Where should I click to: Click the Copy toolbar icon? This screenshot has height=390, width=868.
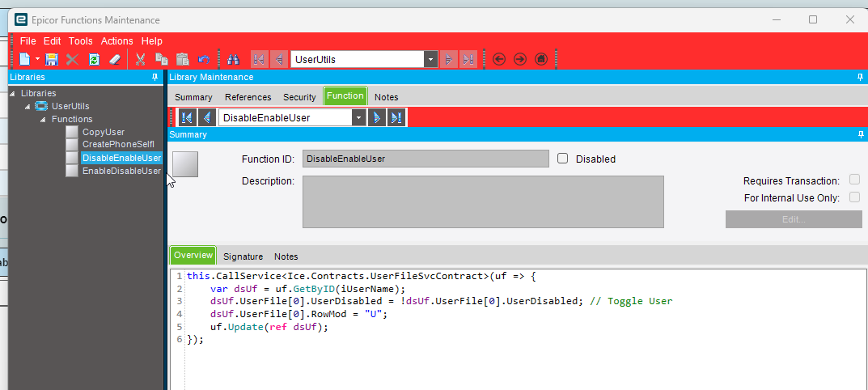tap(162, 59)
